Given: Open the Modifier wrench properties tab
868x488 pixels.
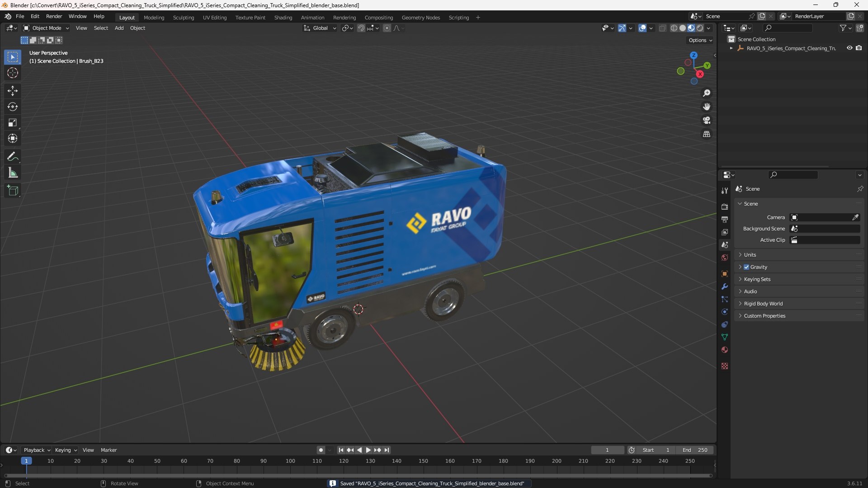Looking at the screenshot, I should point(725,286).
